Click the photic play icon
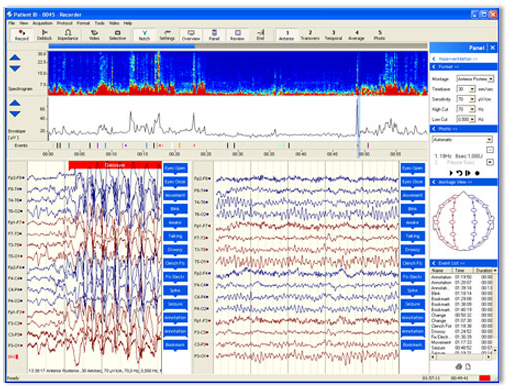The image size is (510, 390). point(451,173)
